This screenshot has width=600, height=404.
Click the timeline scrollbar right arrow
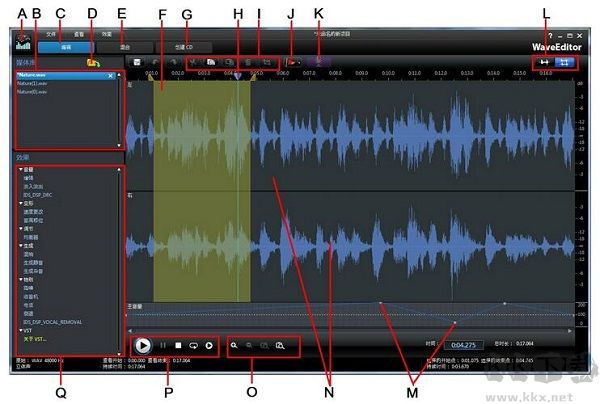click(570, 331)
